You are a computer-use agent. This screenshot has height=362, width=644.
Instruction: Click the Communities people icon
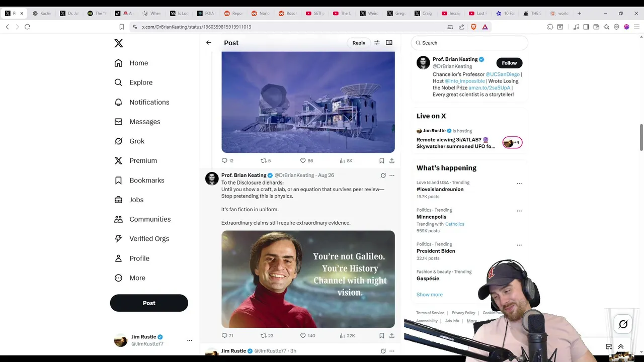click(x=118, y=219)
